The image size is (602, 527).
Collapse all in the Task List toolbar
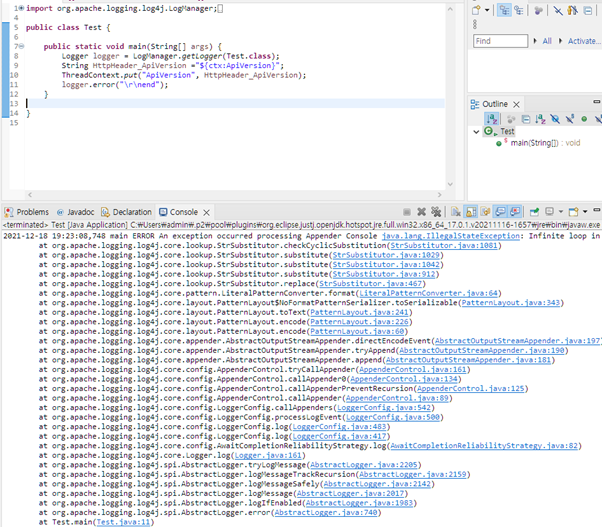click(x=587, y=10)
